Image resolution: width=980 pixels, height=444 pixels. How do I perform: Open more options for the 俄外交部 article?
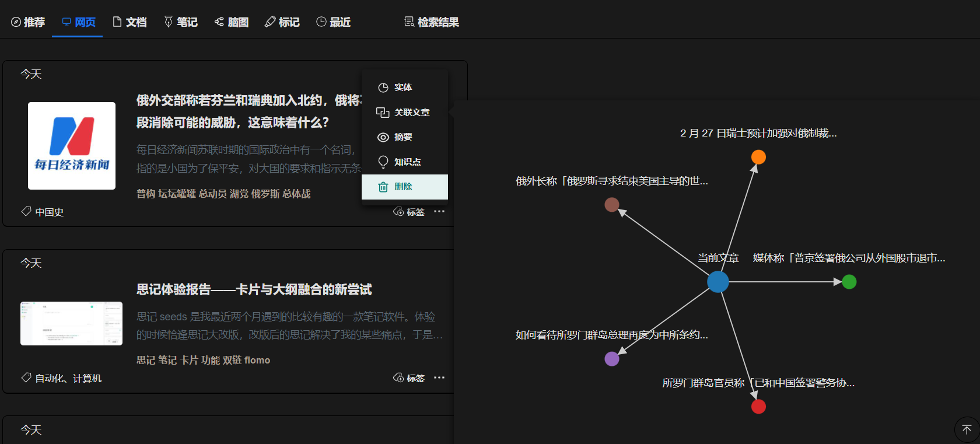pyautogui.click(x=439, y=211)
